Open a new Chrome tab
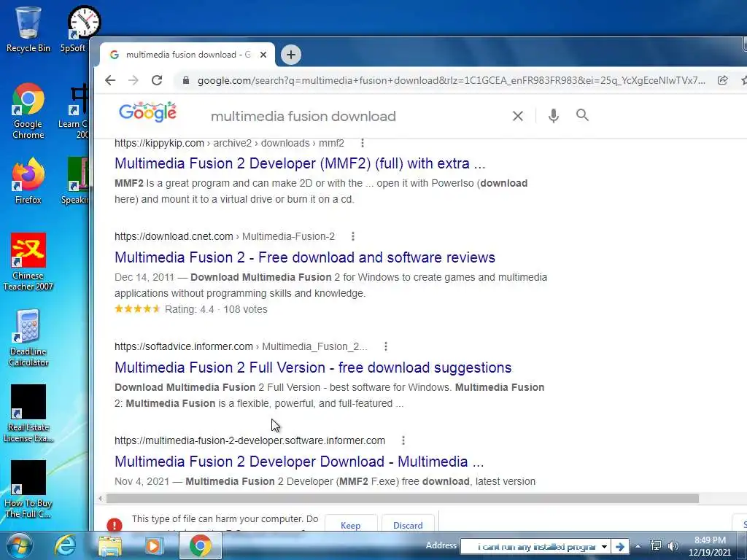The width and height of the screenshot is (747, 560). point(291,54)
